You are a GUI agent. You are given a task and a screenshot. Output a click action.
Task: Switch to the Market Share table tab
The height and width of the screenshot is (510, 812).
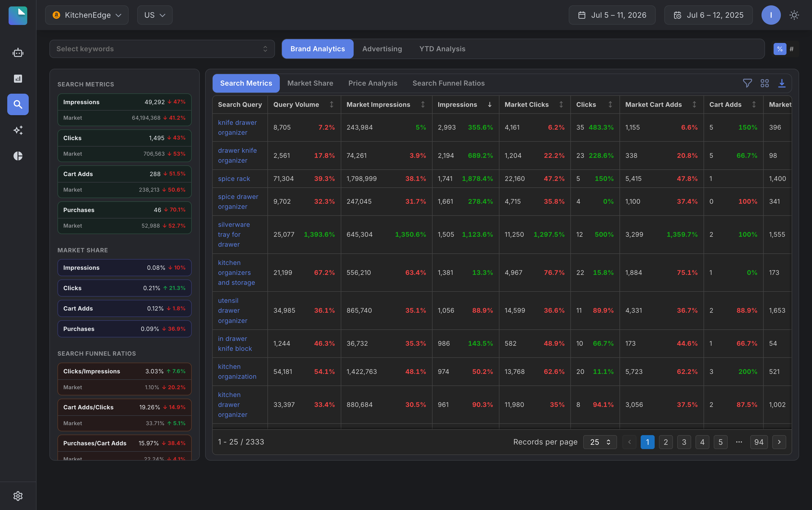point(310,83)
